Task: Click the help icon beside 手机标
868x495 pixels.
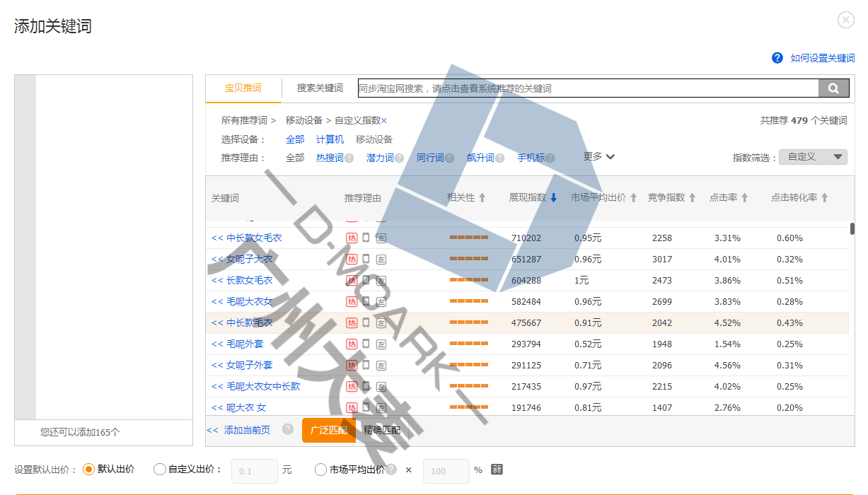Action: coord(550,158)
